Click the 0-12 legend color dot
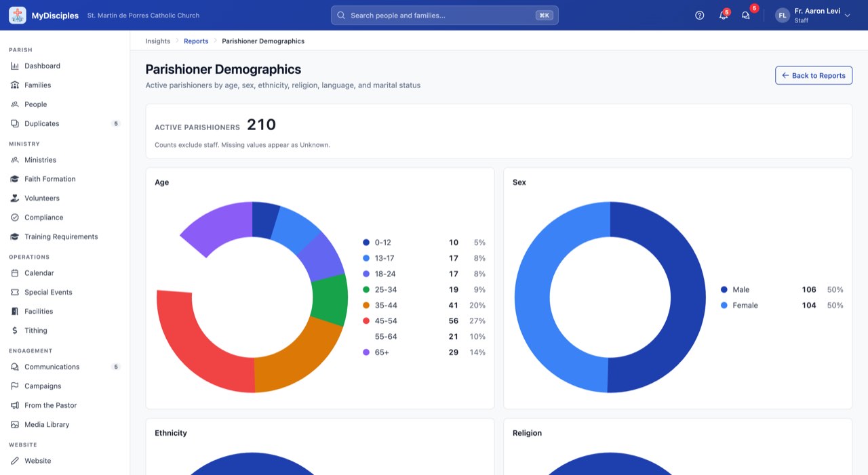 (366, 242)
